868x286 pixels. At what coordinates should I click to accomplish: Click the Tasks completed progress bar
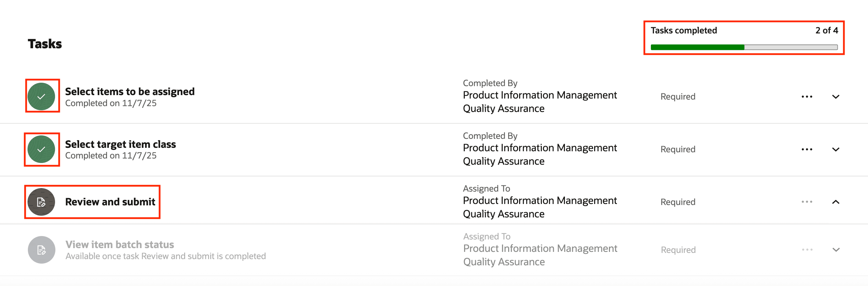[744, 48]
